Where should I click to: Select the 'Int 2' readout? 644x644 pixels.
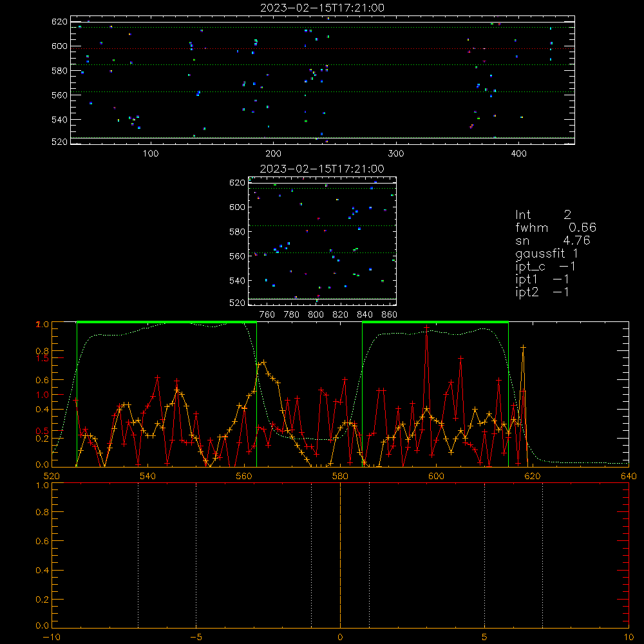click(x=543, y=215)
